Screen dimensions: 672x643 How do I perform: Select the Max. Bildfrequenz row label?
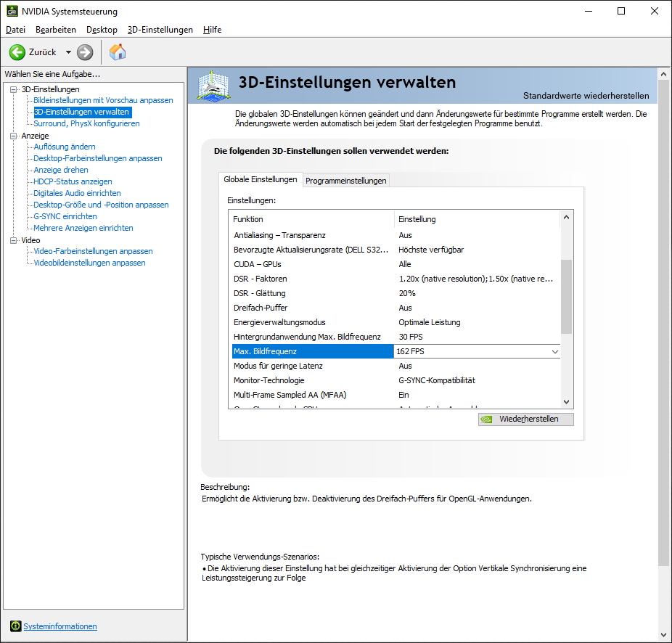pos(313,351)
